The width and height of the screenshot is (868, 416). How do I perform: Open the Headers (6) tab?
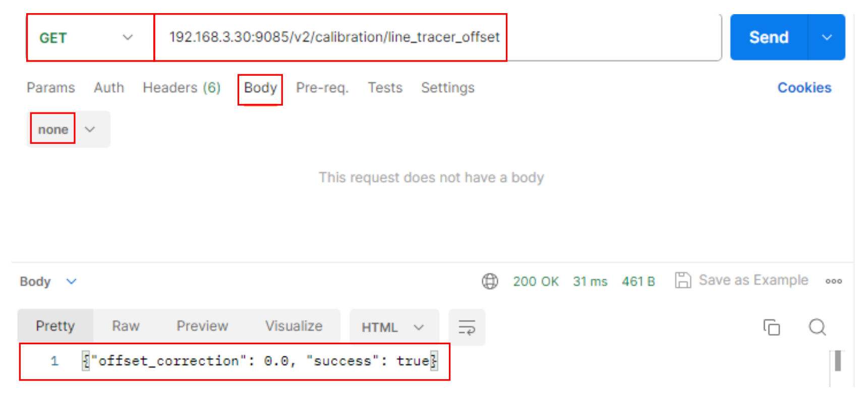point(182,88)
